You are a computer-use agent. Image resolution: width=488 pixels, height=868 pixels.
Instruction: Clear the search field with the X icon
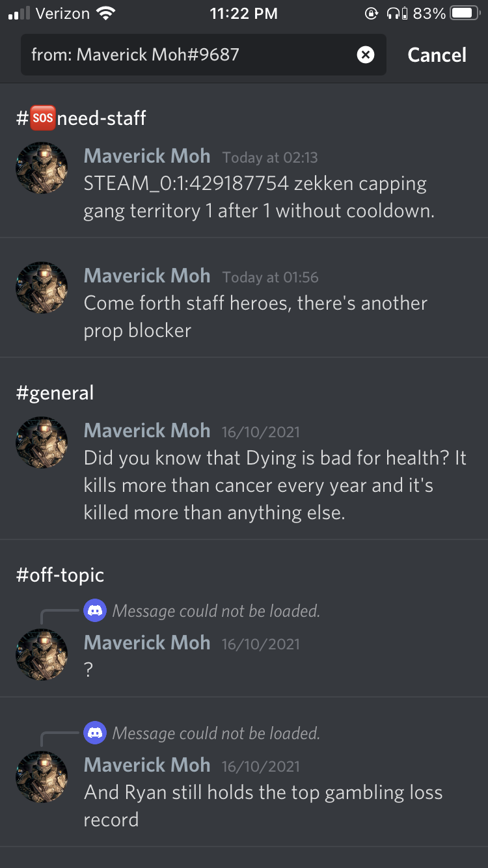click(x=366, y=55)
